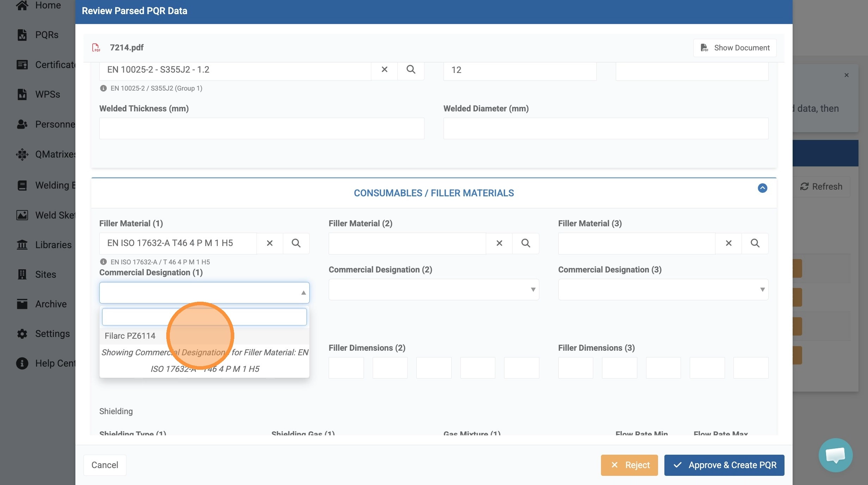The height and width of the screenshot is (485, 868).
Task: Open Commercial Designation (3) dropdown
Action: (663, 289)
